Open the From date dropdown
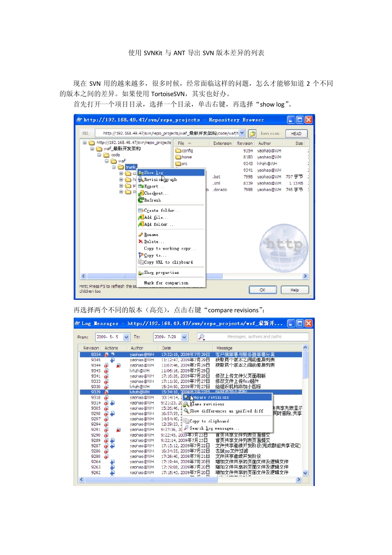 [x=126, y=337]
